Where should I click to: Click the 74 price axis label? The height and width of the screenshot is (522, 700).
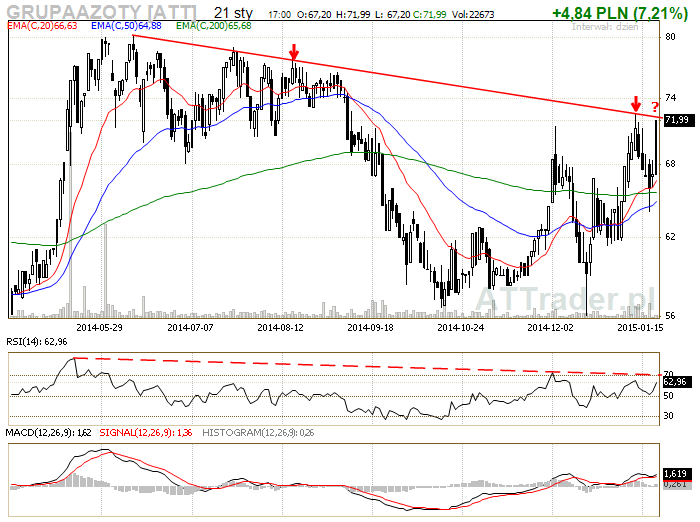pyautogui.click(x=670, y=97)
